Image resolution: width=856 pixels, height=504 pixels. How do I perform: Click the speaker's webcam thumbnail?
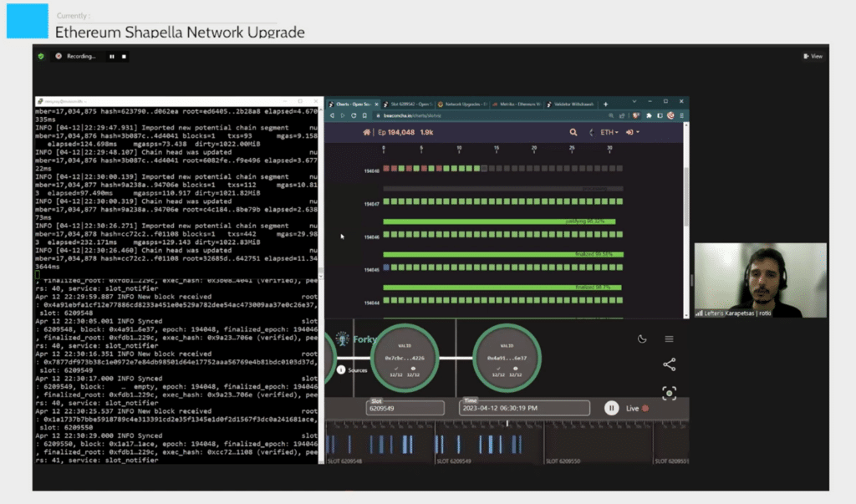tap(761, 280)
